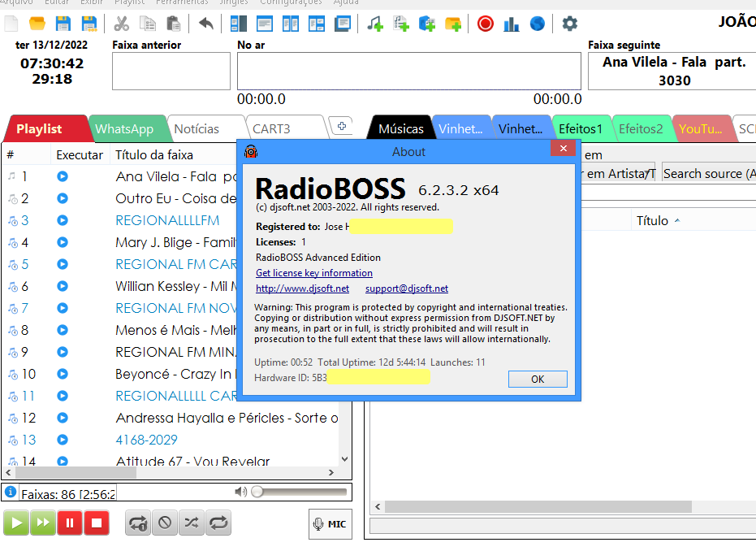Open the Search source combo box
The width and height of the screenshot is (756, 551).
[x=709, y=173]
